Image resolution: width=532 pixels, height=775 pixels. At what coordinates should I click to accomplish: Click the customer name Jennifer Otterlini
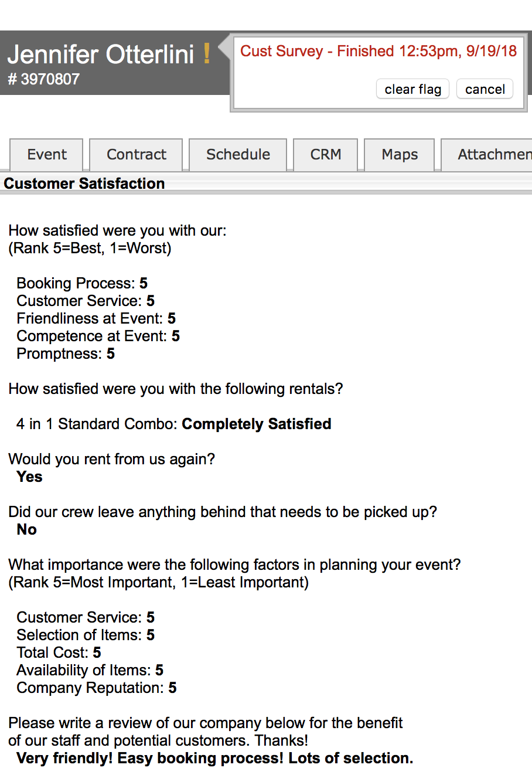100,55
